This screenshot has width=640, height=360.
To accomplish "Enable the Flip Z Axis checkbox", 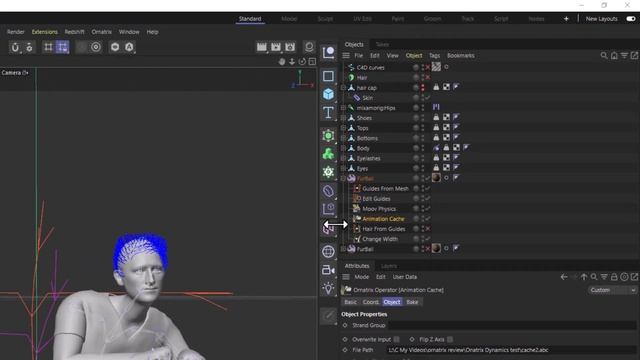I will pos(450,340).
